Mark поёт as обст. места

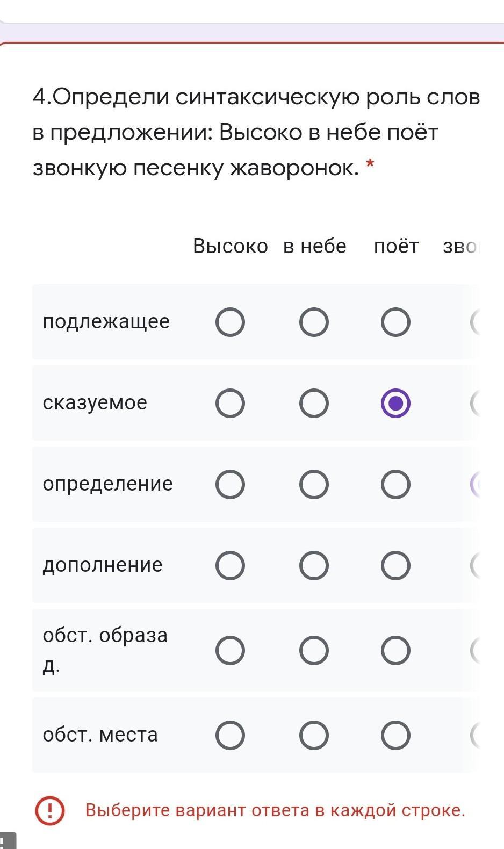coord(395,736)
